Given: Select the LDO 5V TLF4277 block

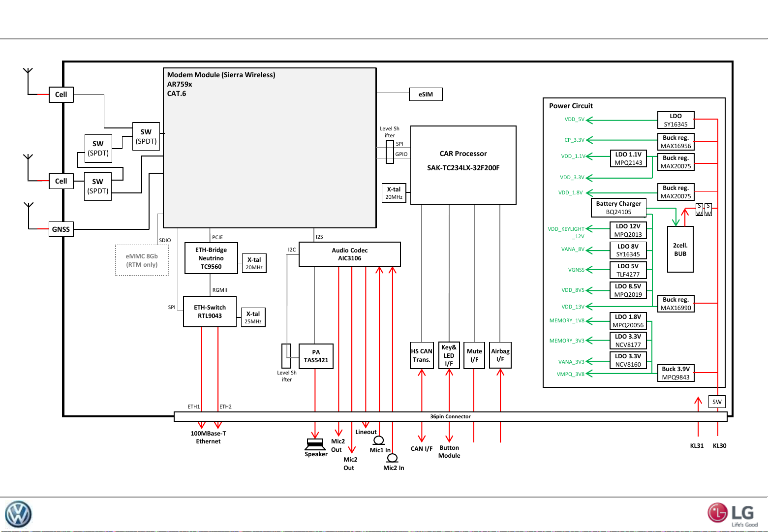Looking at the screenshot, I should 628,270.
